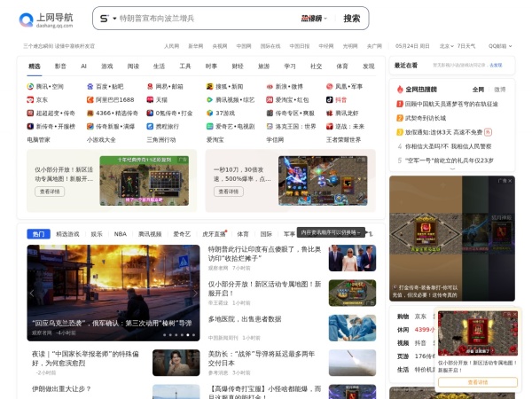The image size is (532, 399).
Task: Select the 精选 category tab
Action: pyautogui.click(x=35, y=66)
